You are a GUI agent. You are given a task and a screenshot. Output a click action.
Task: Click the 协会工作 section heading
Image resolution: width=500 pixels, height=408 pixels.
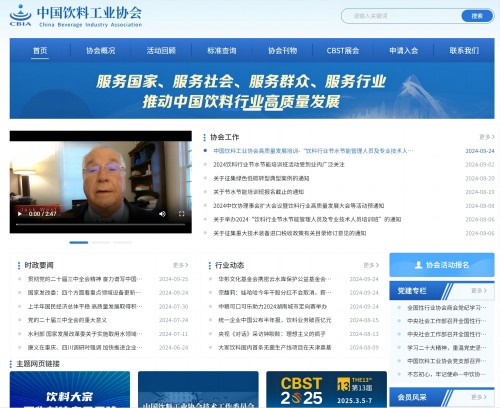click(x=225, y=137)
